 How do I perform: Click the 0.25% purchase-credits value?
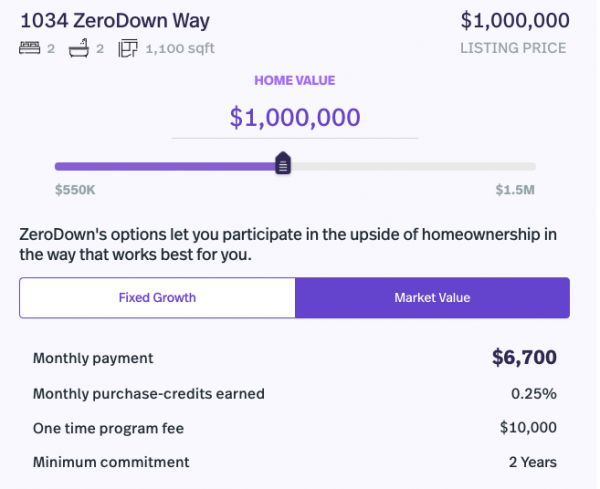(533, 393)
